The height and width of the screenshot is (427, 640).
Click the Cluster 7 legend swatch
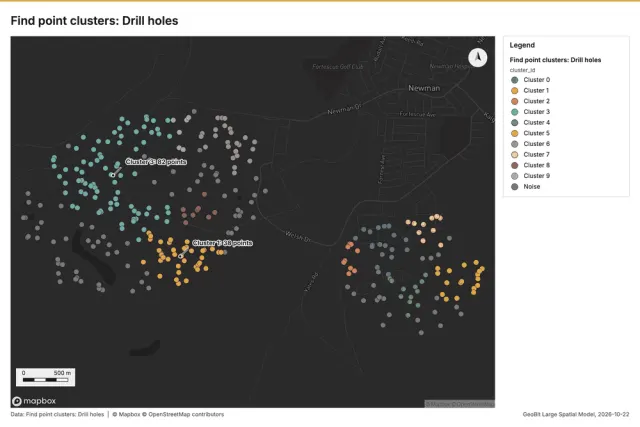click(515, 155)
